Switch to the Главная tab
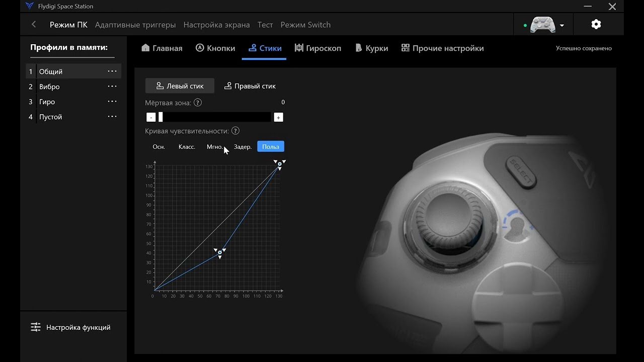 tap(162, 48)
